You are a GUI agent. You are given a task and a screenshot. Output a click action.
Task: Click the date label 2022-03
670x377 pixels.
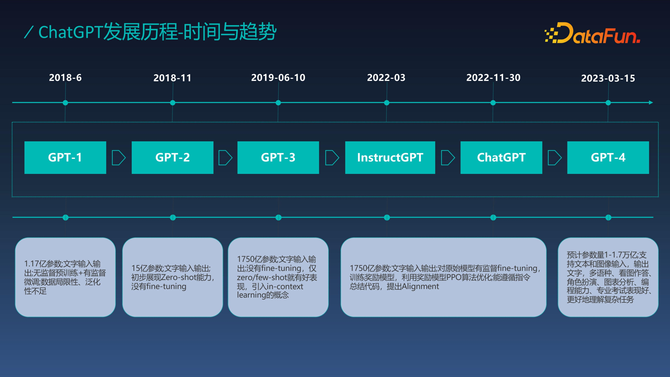click(x=386, y=78)
